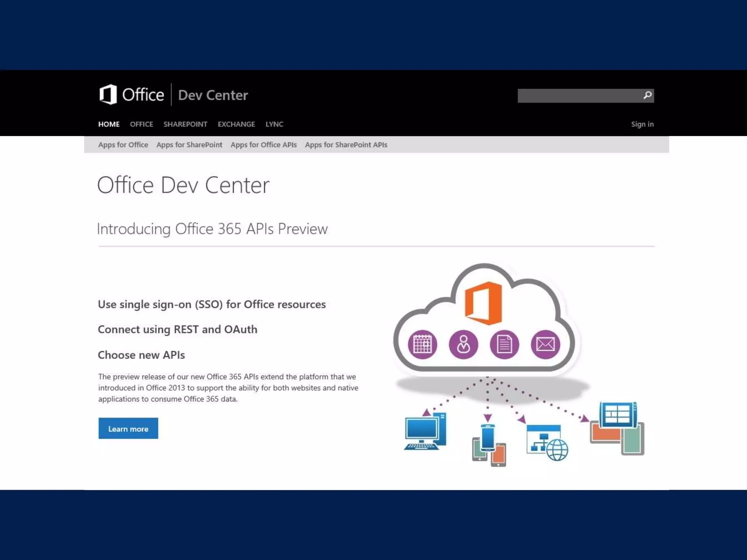Click the purple document icon in cloud
The width and height of the screenshot is (747, 560).
[x=504, y=344]
